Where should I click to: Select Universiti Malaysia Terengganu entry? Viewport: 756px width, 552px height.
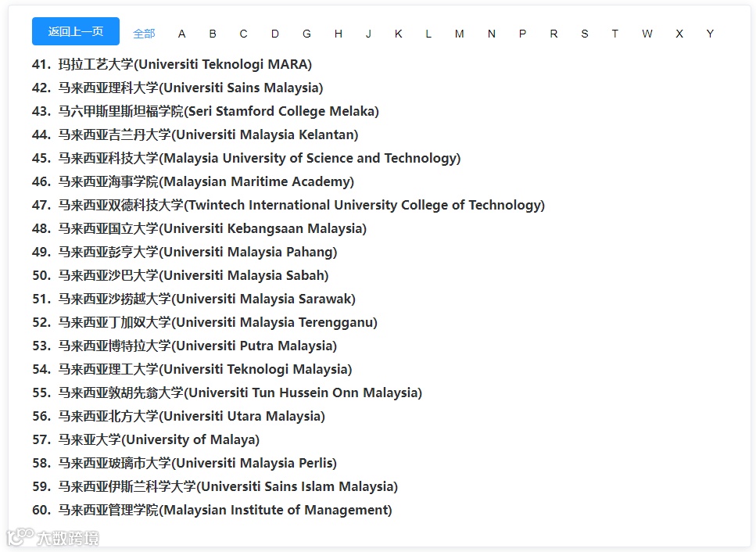(x=205, y=322)
